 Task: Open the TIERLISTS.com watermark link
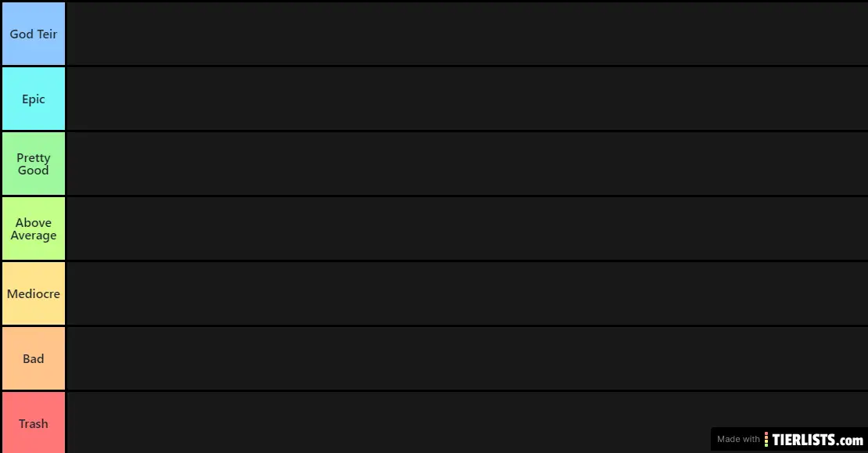pos(818,439)
